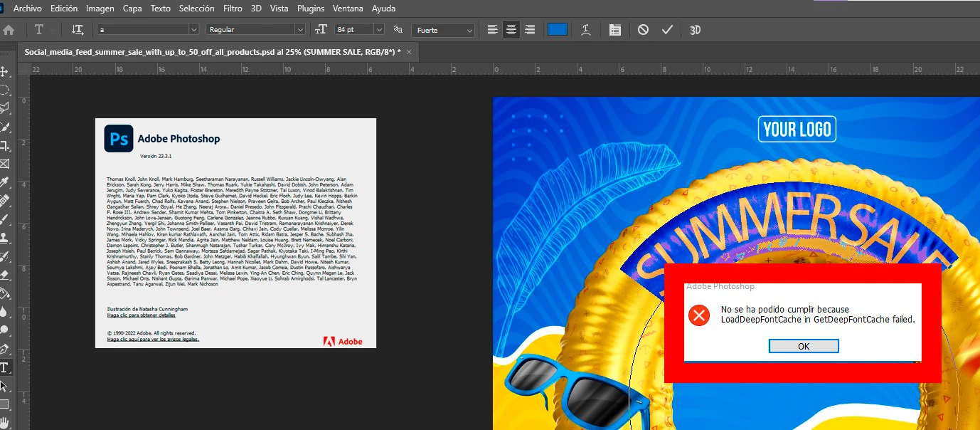The height and width of the screenshot is (430, 980).
Task: Open the Fuerte anti-aliasing dropdown
Action: (443, 30)
